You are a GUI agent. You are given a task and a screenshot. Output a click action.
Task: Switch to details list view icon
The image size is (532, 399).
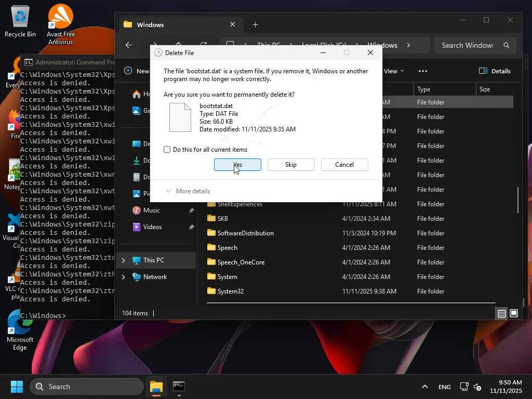501,313
